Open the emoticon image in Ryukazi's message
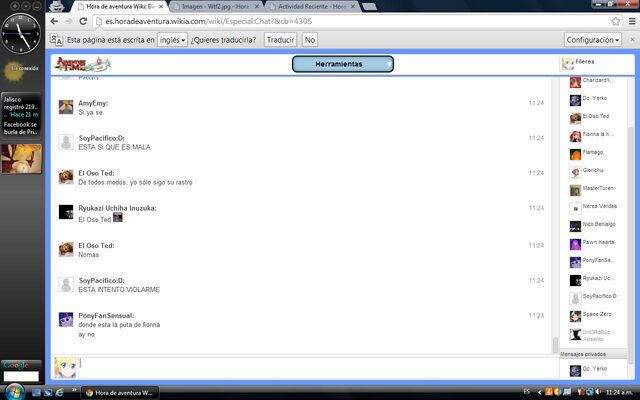Viewport: 640px width, 400px height. pyautogui.click(x=118, y=217)
